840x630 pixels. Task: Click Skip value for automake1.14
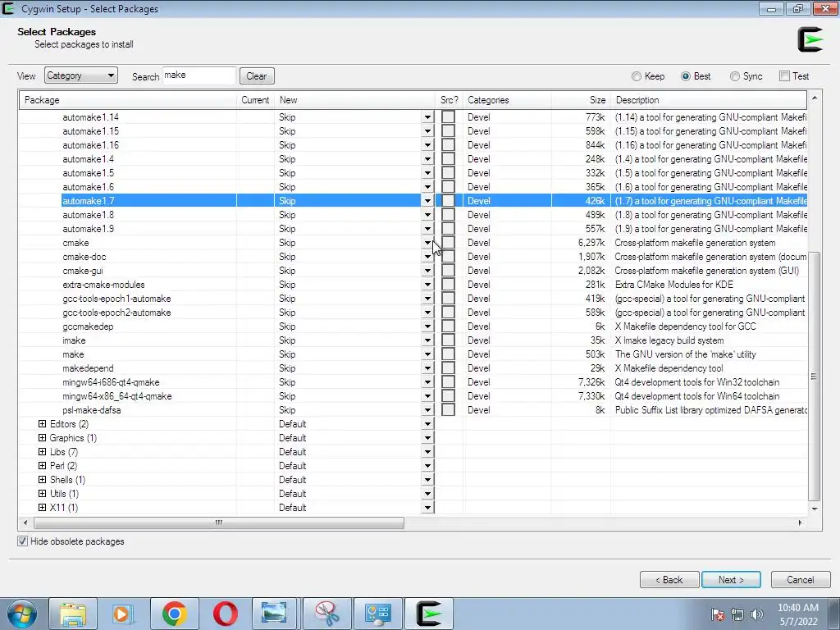(x=287, y=117)
